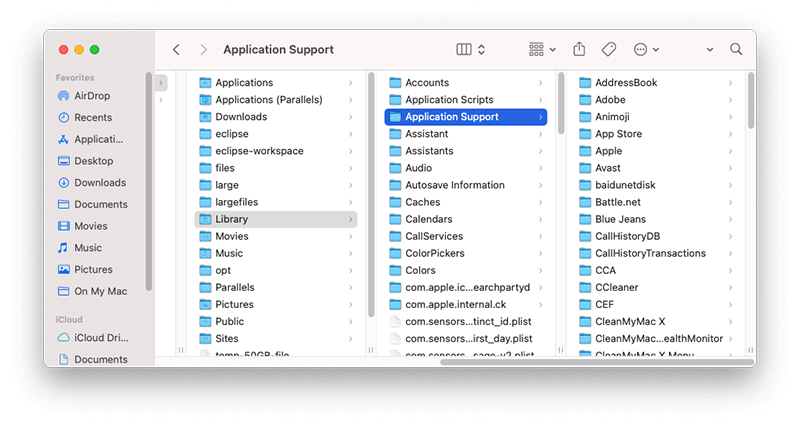The width and height of the screenshot is (800, 425).
Task: Click the Search magnifier icon
Action: click(x=736, y=49)
